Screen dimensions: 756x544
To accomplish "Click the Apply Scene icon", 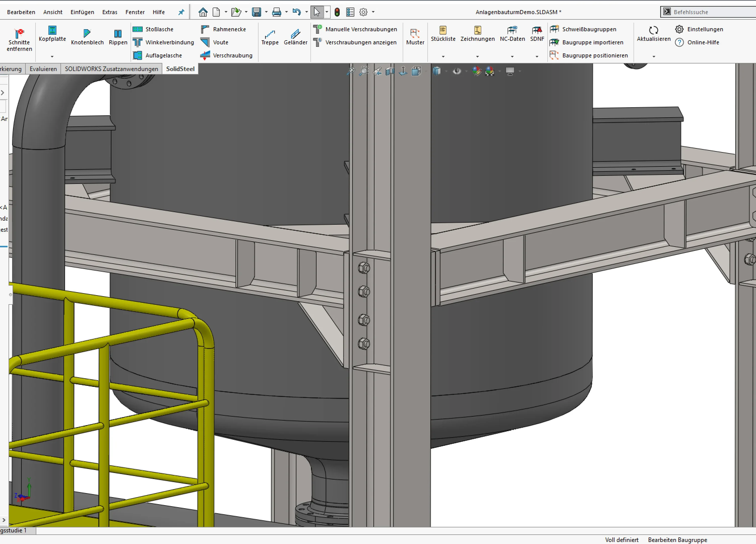I will pos(490,71).
